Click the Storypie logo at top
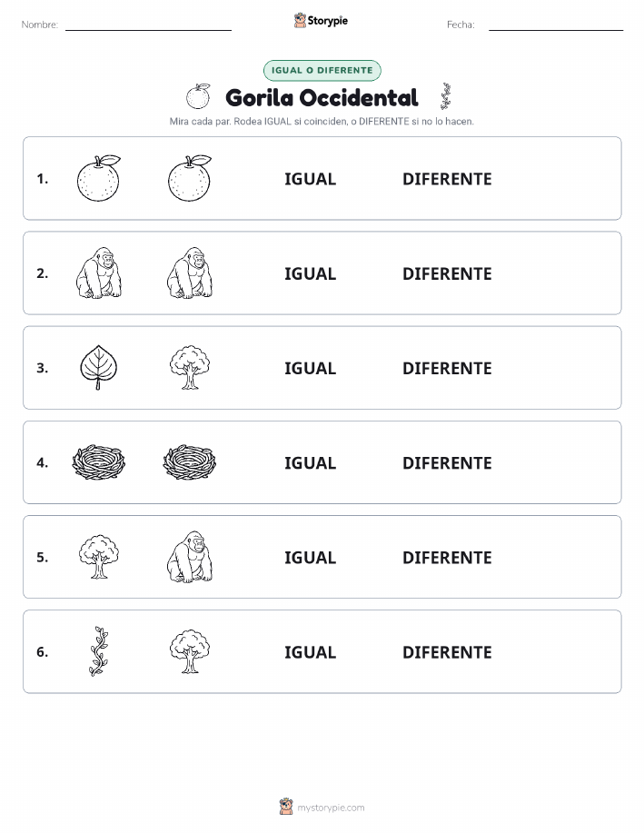644x833 pixels. [321, 21]
